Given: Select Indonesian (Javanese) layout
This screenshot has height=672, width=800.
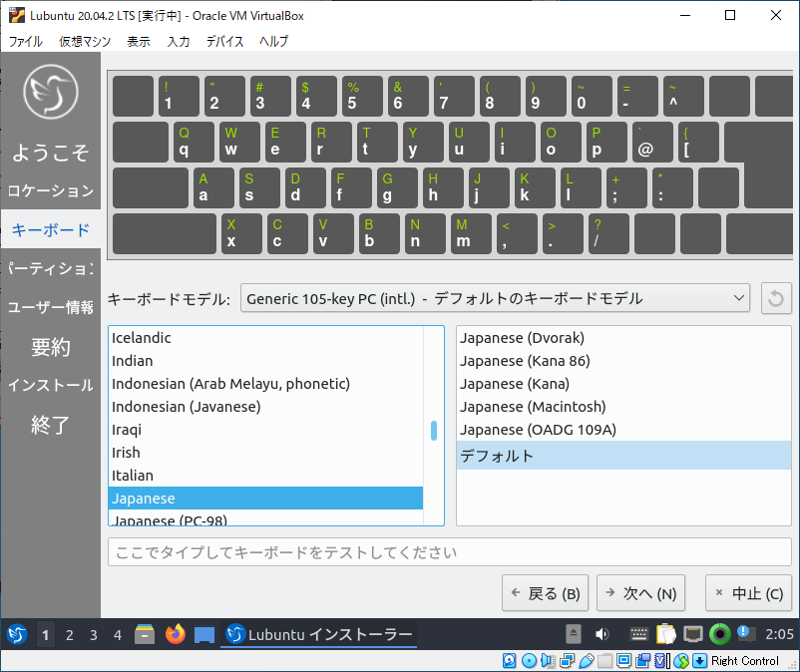Looking at the screenshot, I should pyautogui.click(x=265, y=407).
